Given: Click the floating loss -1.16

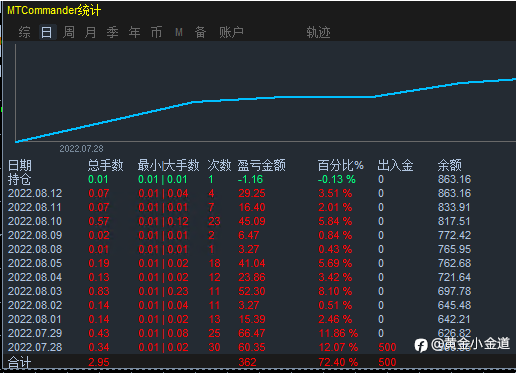Looking at the screenshot, I should 250,179.
